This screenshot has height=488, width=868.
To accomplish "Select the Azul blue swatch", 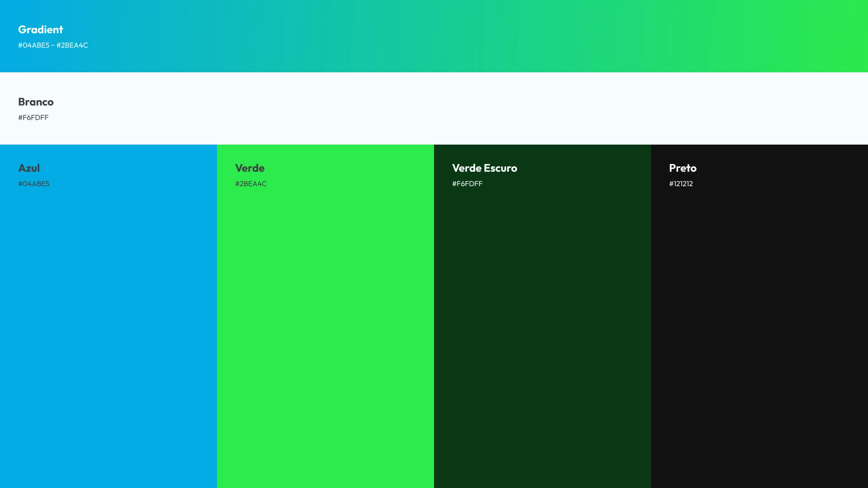I will 108,316.
